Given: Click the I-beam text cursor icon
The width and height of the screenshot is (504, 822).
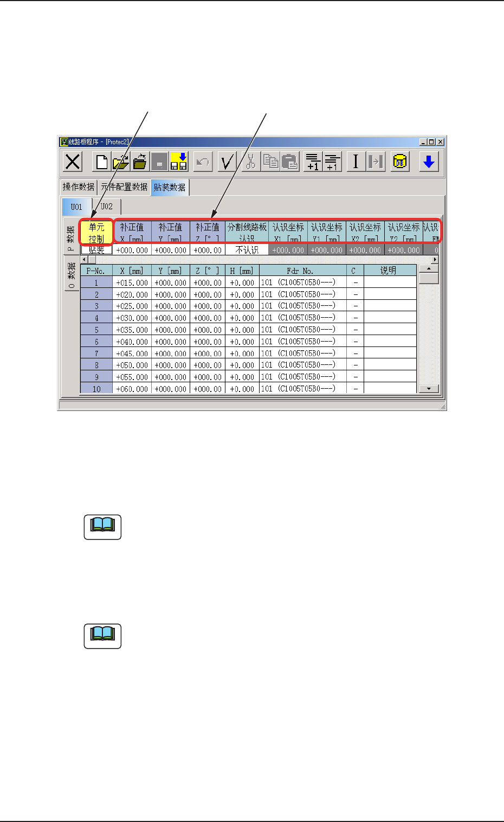Looking at the screenshot, I should coord(356,162).
